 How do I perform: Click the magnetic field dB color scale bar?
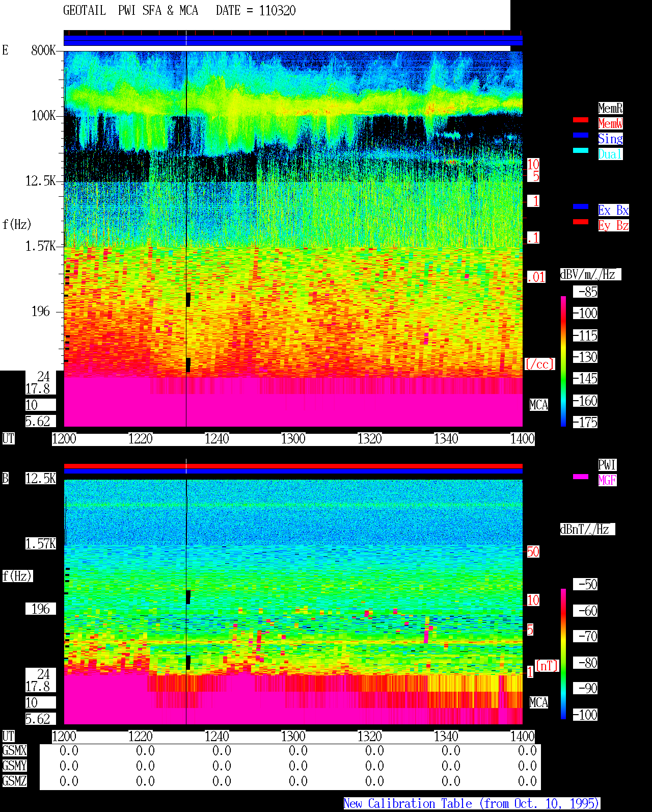point(563,653)
